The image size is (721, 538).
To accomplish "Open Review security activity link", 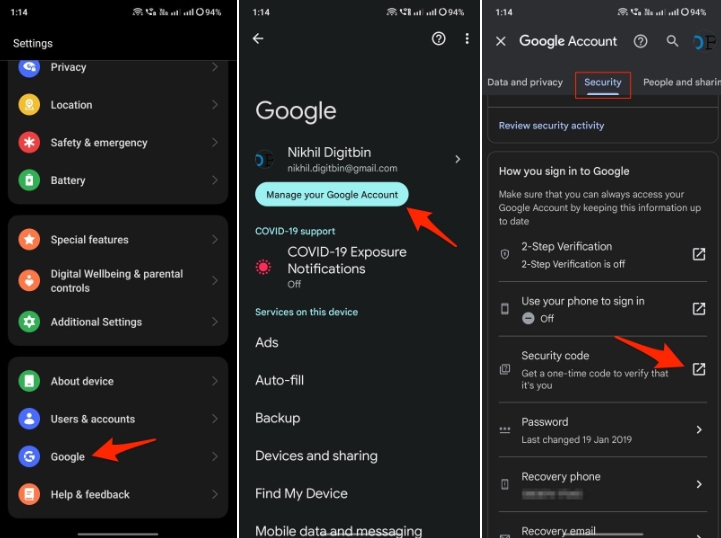I will click(551, 126).
